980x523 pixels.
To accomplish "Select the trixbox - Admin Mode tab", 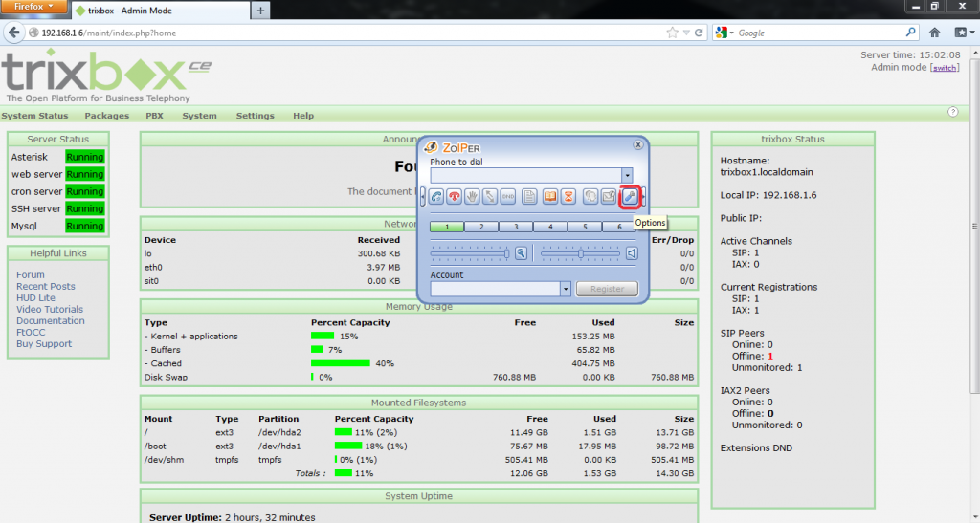I will click(161, 11).
